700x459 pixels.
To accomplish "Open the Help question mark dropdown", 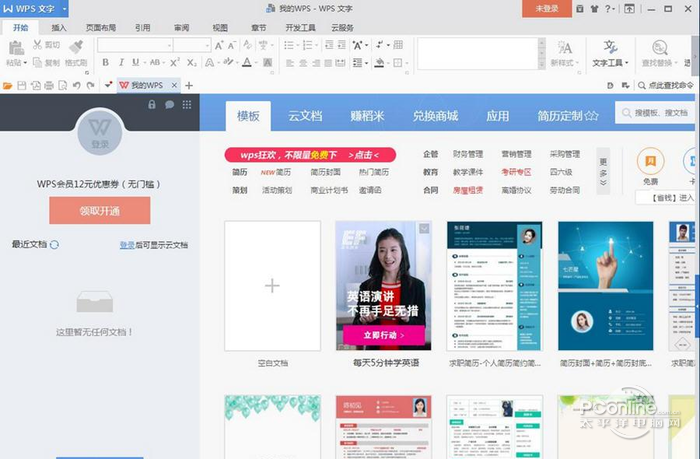I will click(x=610, y=8).
